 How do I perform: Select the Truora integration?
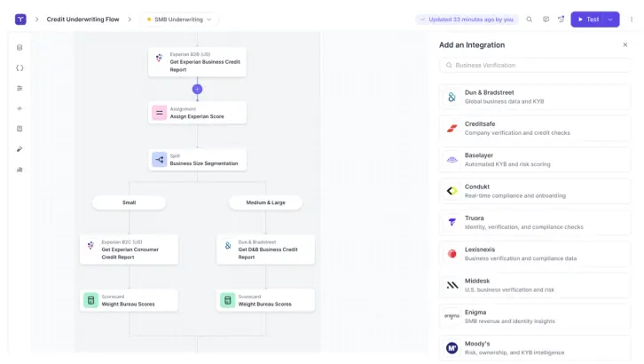(535, 222)
